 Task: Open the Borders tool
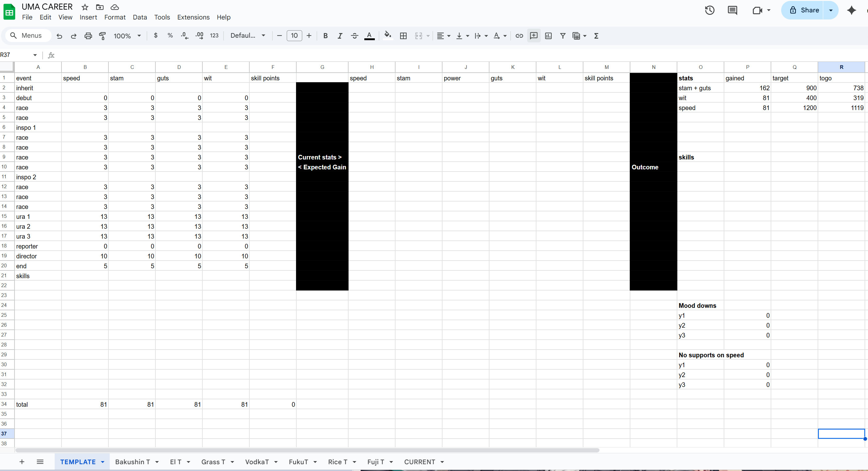pos(403,36)
